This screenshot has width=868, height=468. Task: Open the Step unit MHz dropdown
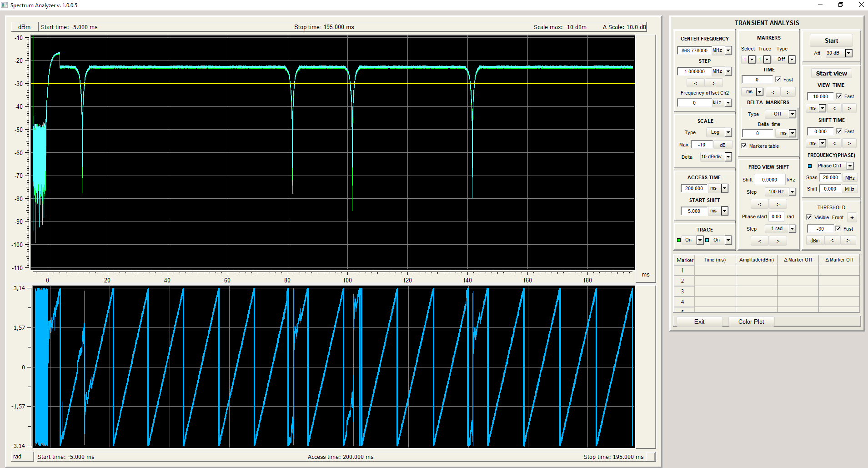pyautogui.click(x=728, y=71)
